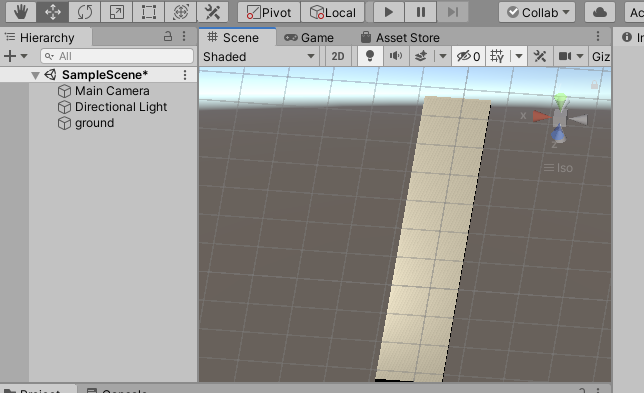Screen dimensions: 644x393
Task: Select the Rect Transform tool
Action: coord(149,12)
